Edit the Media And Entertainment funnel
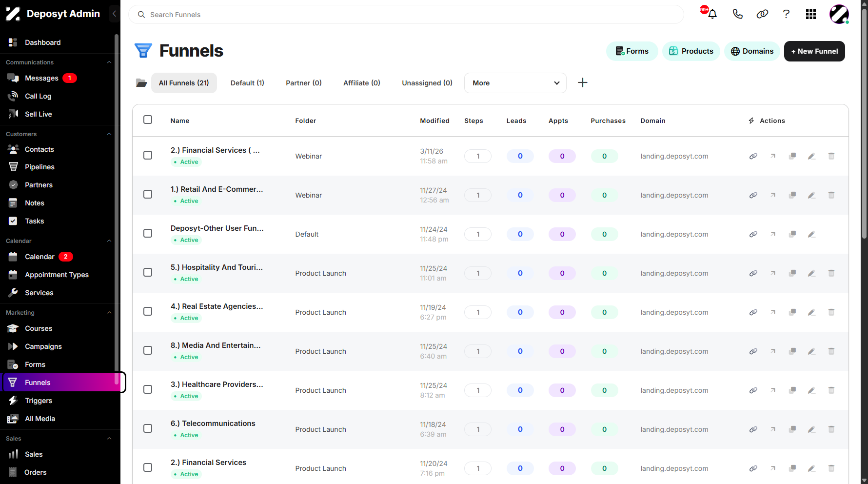Screen dimensions: 868x484 click(812, 351)
